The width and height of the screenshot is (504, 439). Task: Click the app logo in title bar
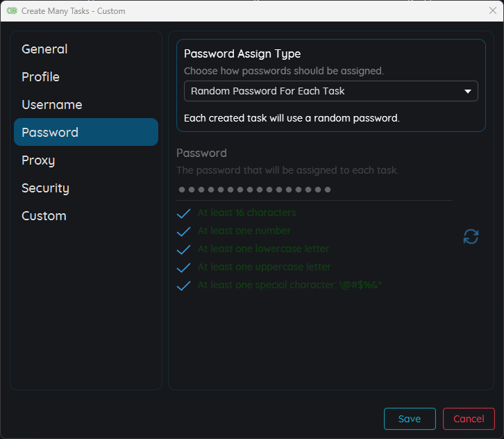coord(12,11)
